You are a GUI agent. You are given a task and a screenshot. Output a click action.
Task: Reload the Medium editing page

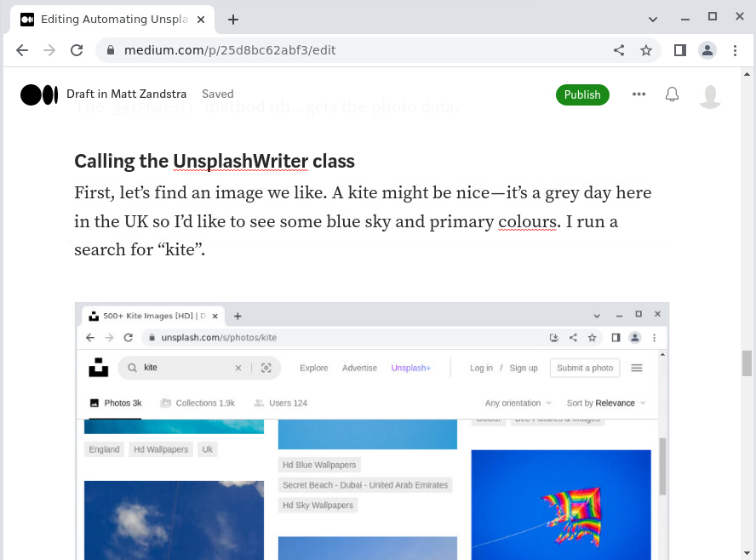click(x=77, y=50)
